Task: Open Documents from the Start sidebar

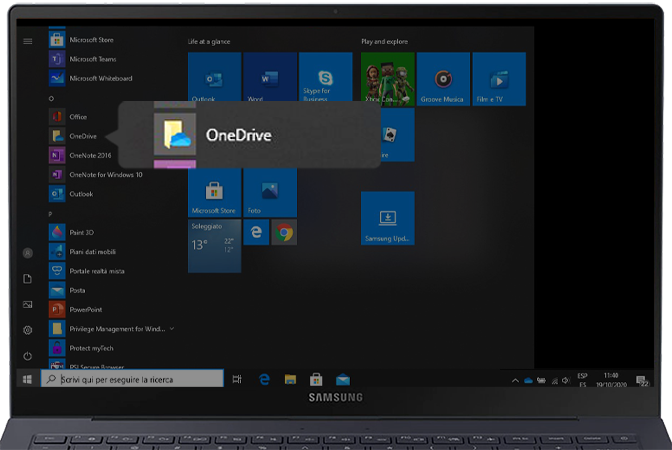Action: point(27,279)
